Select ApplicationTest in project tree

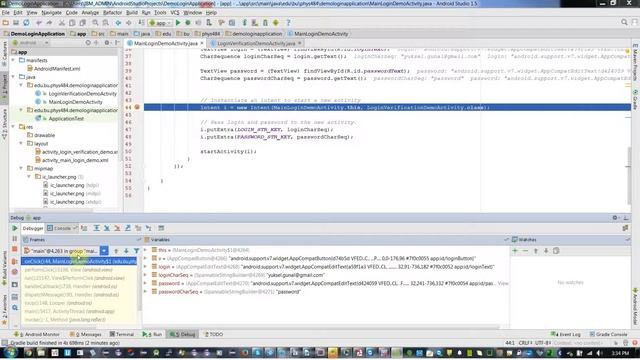pyautogui.click(x=66, y=118)
